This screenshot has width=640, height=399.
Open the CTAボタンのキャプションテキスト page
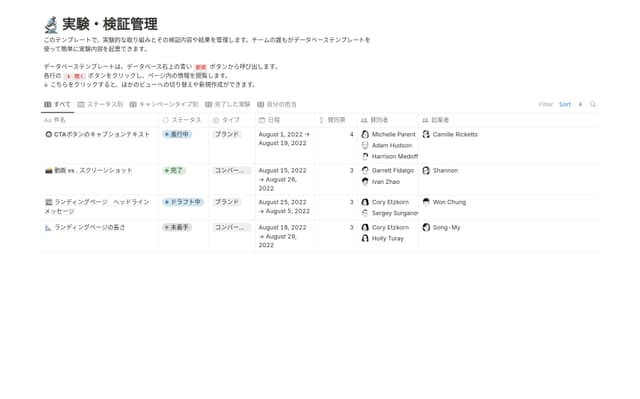(102, 134)
